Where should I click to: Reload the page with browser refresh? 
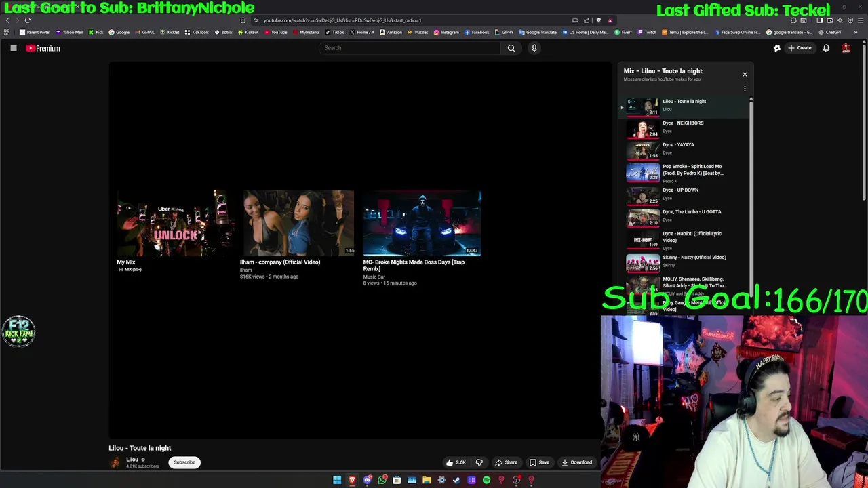coord(28,20)
